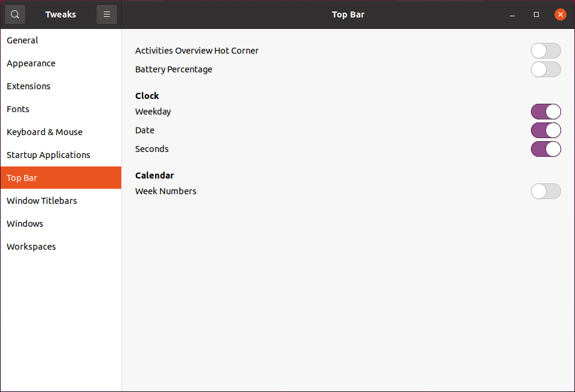Close the Tweaks window

pyautogui.click(x=561, y=14)
